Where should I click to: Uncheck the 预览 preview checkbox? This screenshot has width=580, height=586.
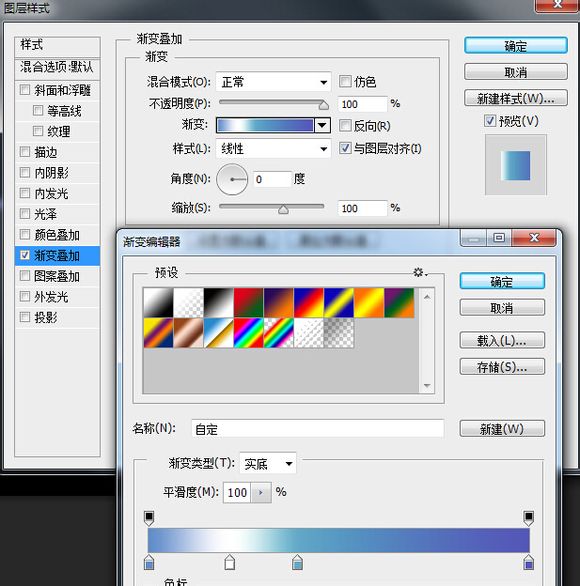[490, 121]
